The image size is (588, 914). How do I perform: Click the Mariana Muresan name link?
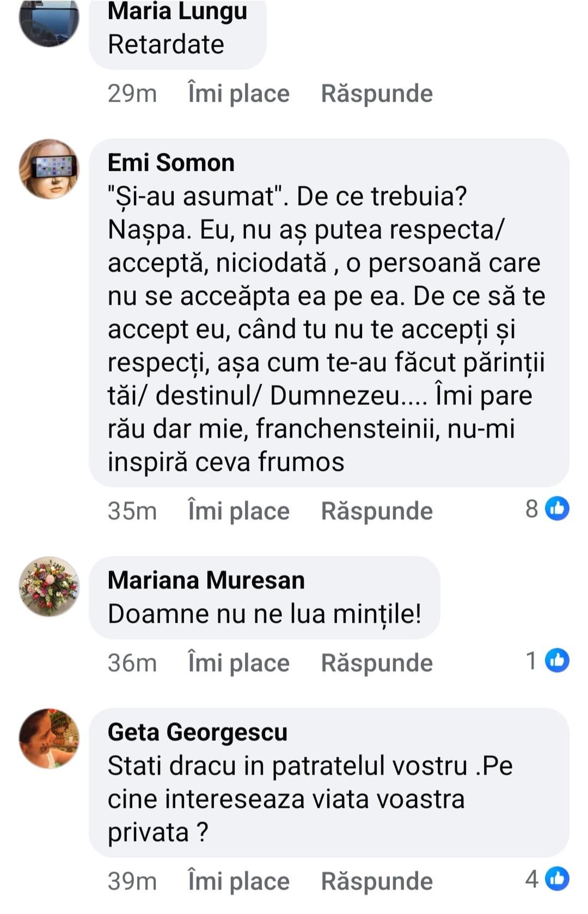(x=206, y=580)
